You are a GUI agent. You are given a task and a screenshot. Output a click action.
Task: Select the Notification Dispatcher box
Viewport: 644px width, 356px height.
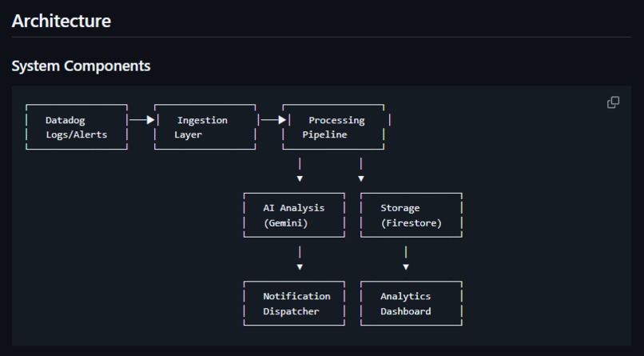[x=294, y=303]
